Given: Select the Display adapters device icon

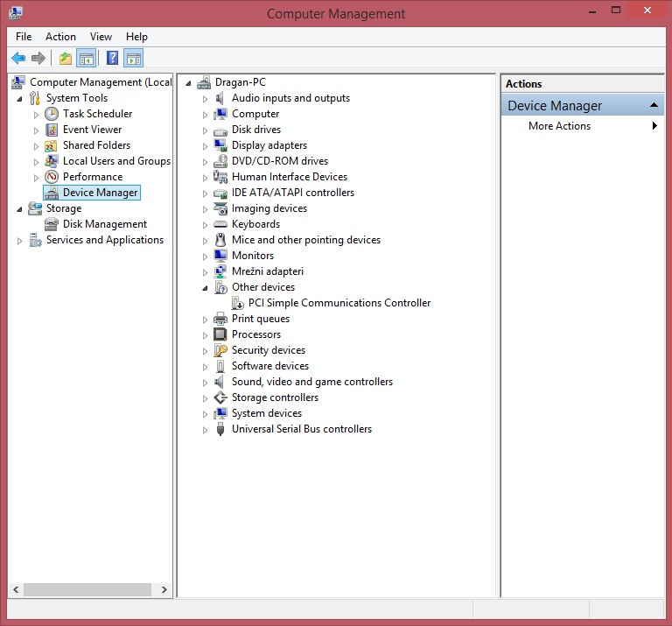Looking at the screenshot, I should click(x=220, y=145).
